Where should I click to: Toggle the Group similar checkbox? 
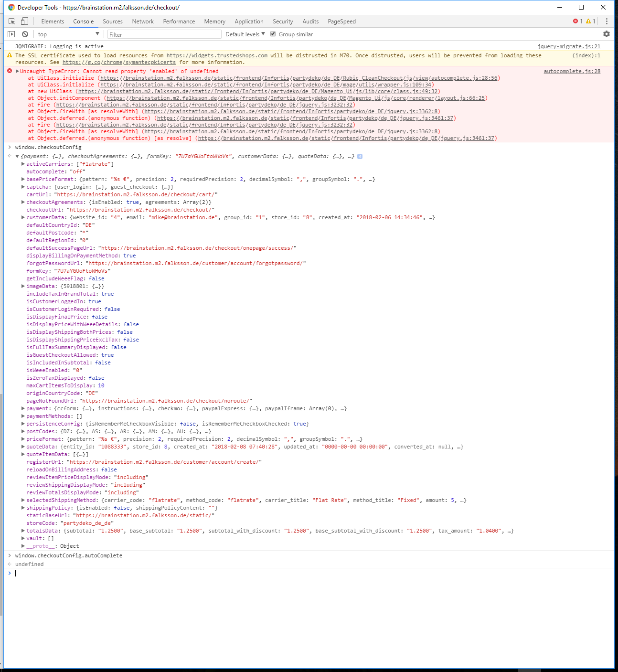click(x=273, y=34)
